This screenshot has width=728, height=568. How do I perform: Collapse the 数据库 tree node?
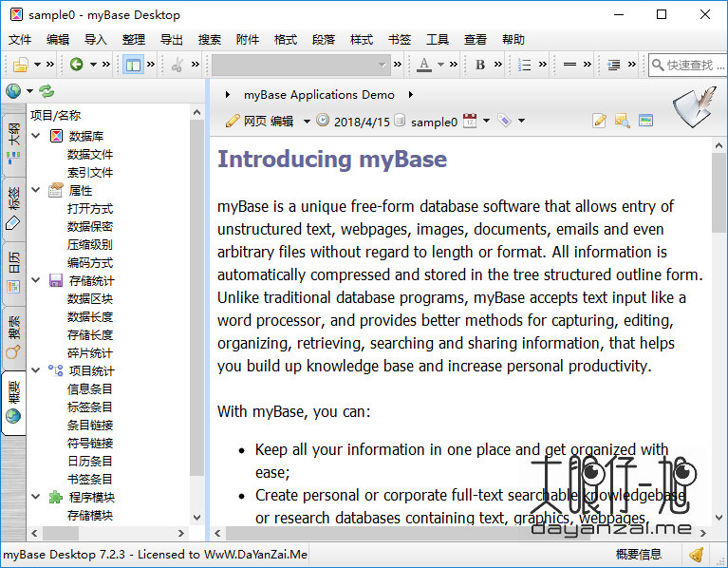click(36, 136)
